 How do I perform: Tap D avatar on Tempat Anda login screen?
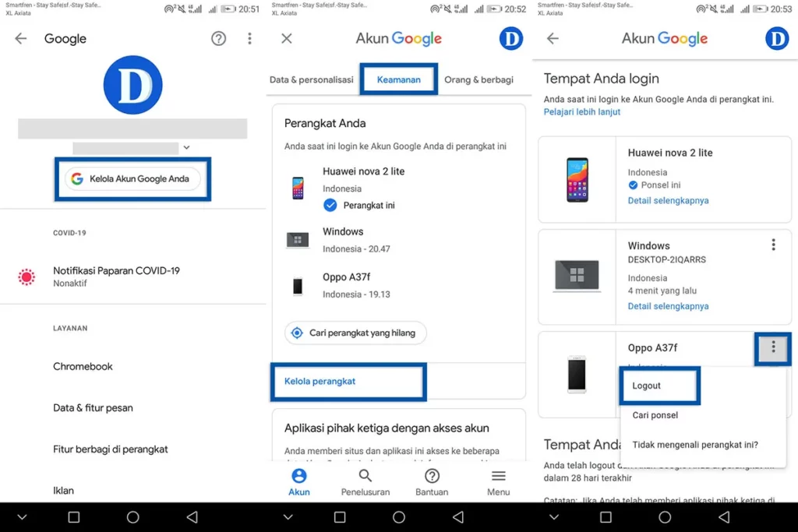[x=777, y=39]
